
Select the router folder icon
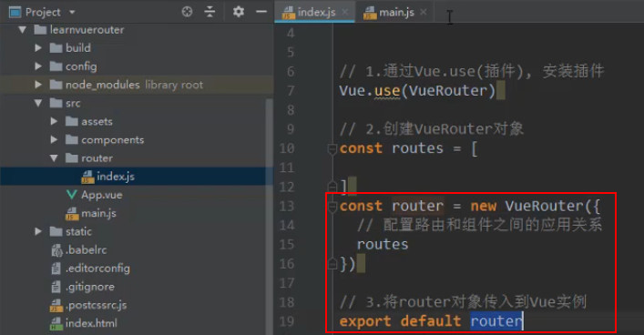(71, 158)
